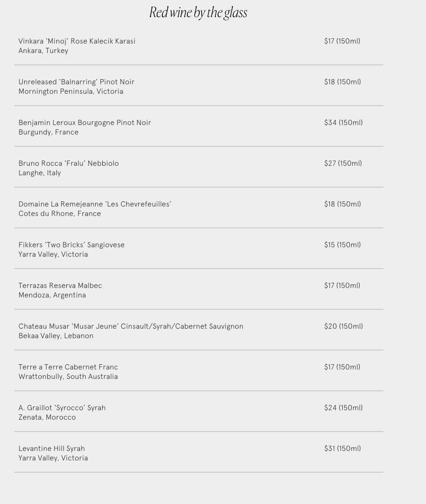This screenshot has width=426, height=504.
Task: Click Unreleased 'Balnarring' Pinot Noir entry
Action: click(76, 82)
